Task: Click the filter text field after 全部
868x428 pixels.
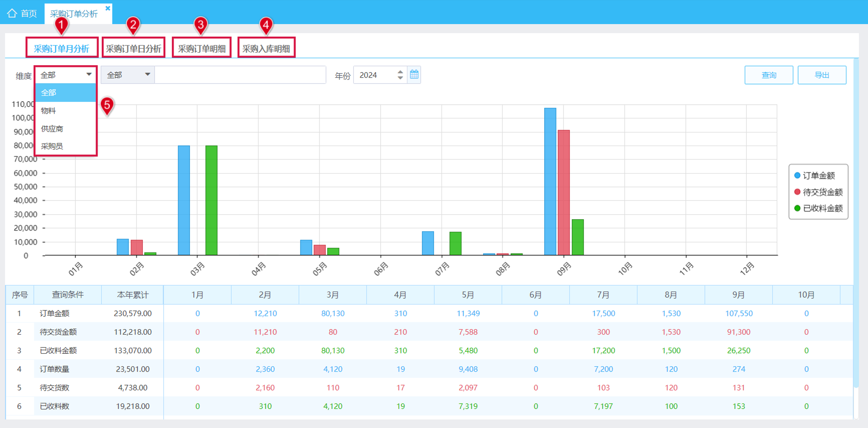Action: 240,75
